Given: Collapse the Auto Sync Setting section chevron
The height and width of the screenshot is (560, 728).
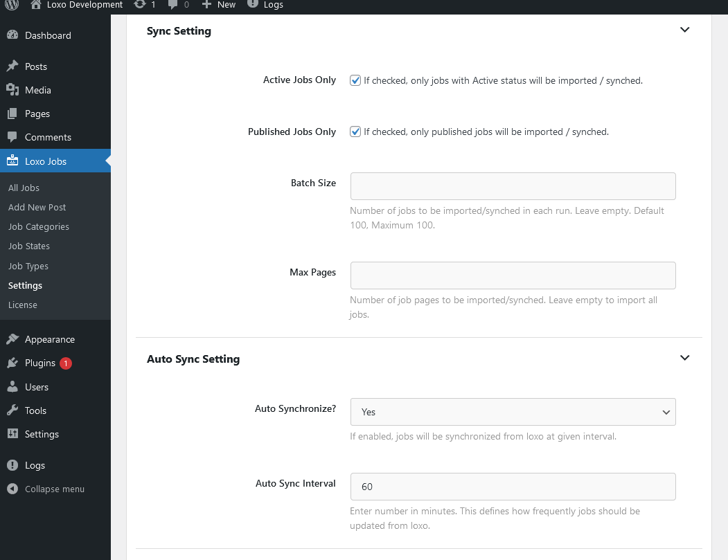Looking at the screenshot, I should pyautogui.click(x=684, y=358).
